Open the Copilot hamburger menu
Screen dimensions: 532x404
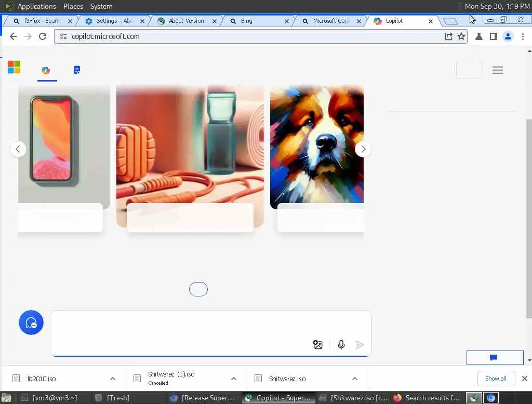[497, 70]
